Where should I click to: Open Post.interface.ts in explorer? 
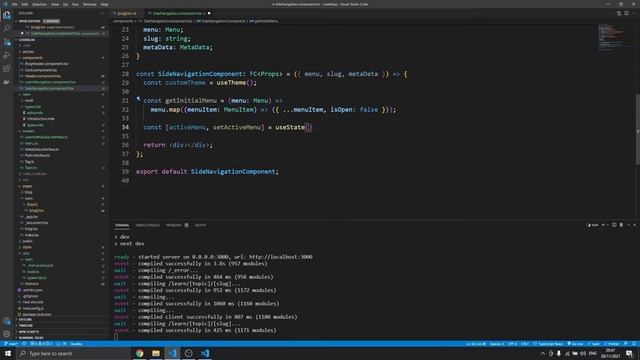tap(38, 156)
